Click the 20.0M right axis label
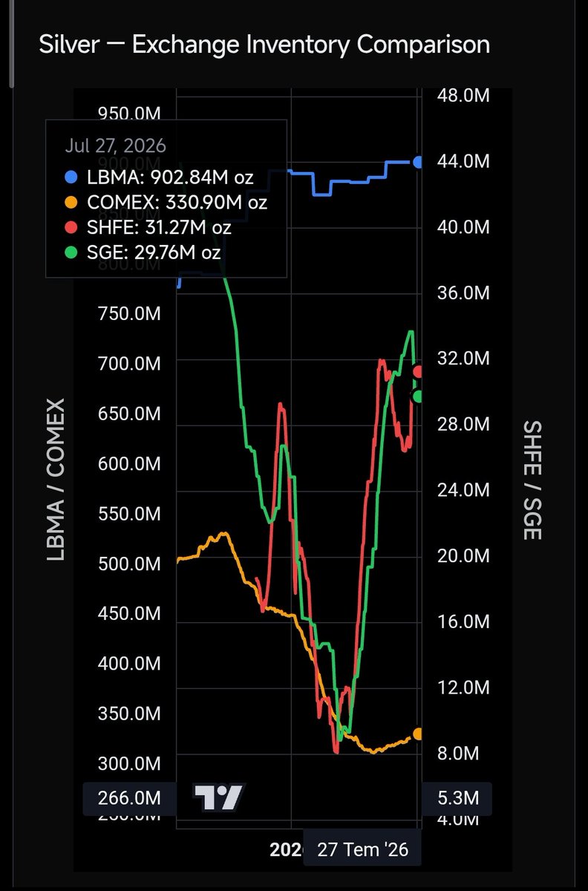Image resolution: width=588 pixels, height=891 pixels. tap(462, 556)
